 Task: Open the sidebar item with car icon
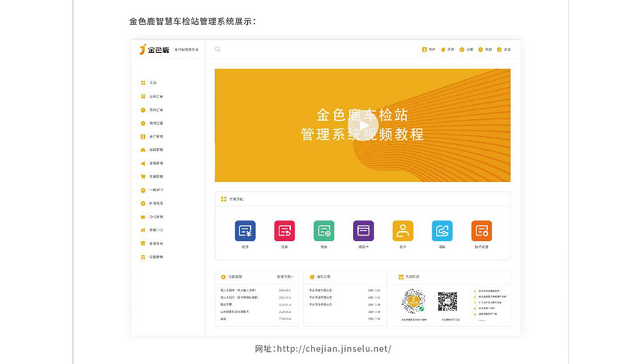tap(151, 150)
